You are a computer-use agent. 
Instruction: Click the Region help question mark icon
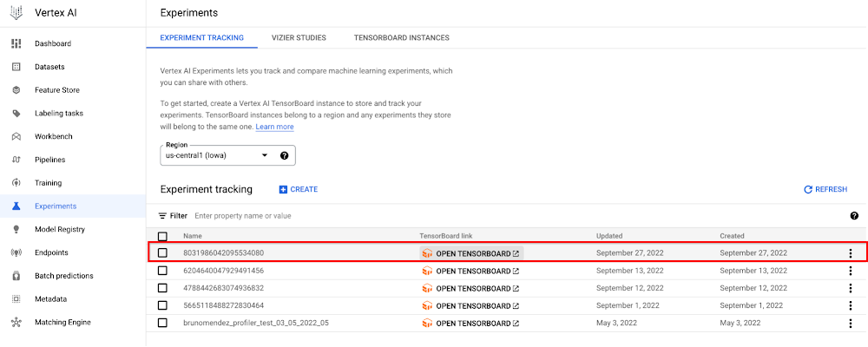tap(284, 155)
